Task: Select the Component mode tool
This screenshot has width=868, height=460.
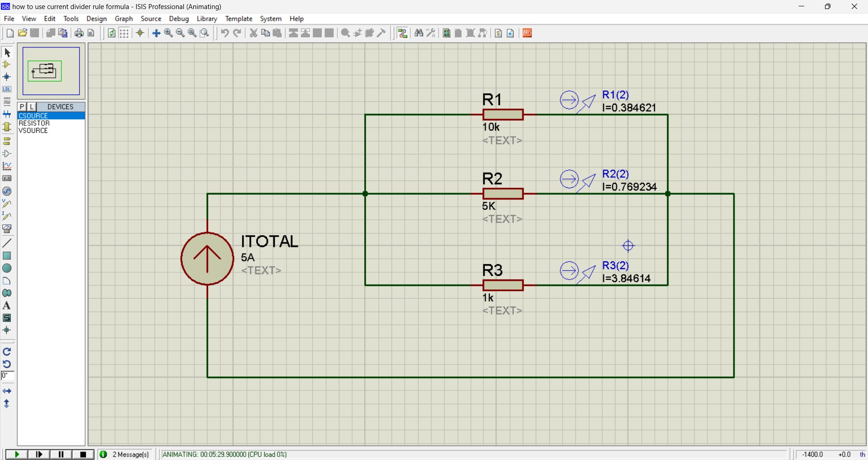Action: coord(7,65)
